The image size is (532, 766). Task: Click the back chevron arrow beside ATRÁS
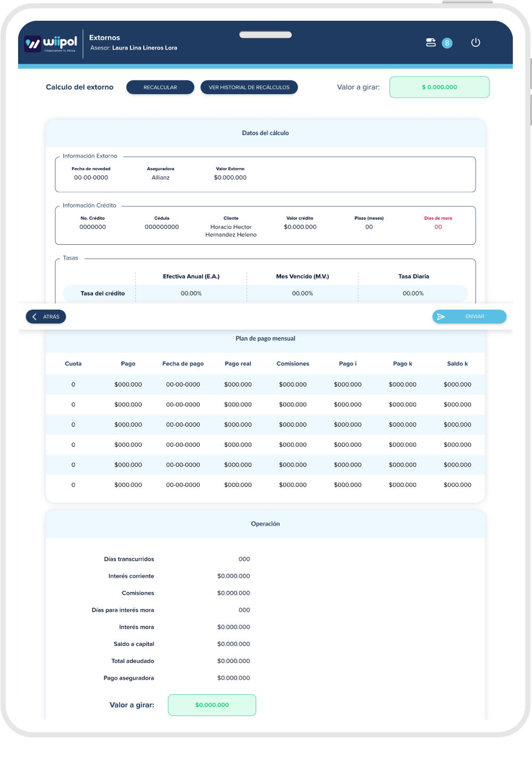35,317
